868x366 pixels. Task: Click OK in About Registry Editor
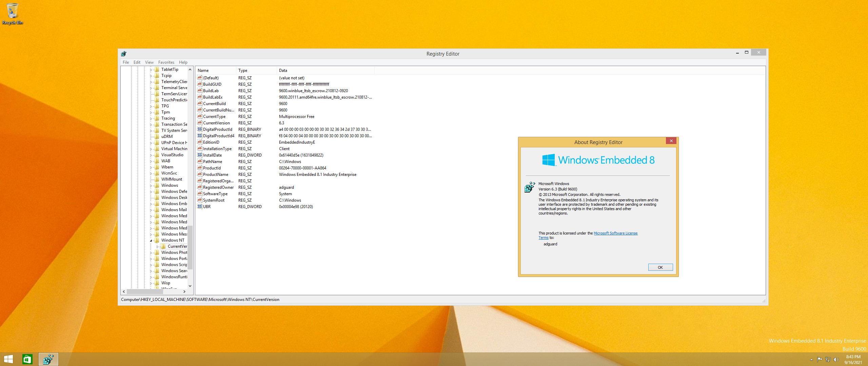coord(660,267)
